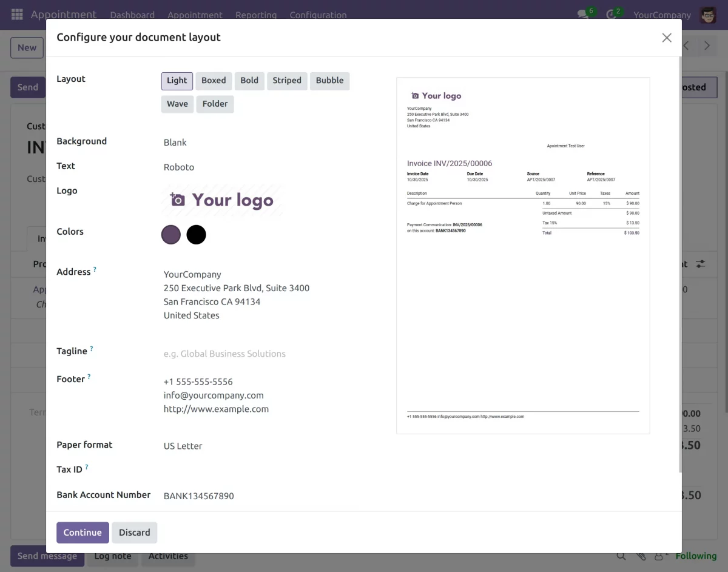728x572 pixels.
Task: Open the Background dropdown showing Blank
Action: click(x=175, y=142)
